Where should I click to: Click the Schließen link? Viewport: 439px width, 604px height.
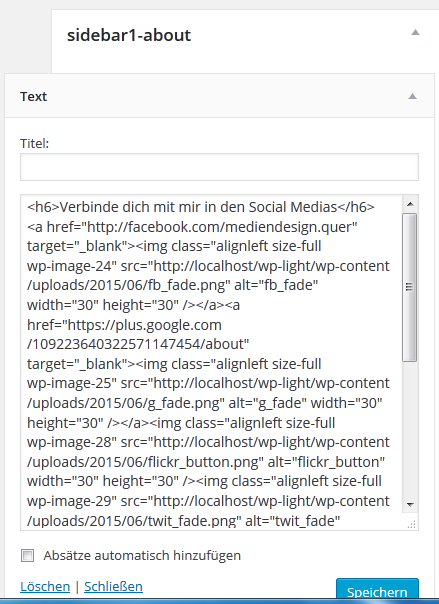click(113, 586)
